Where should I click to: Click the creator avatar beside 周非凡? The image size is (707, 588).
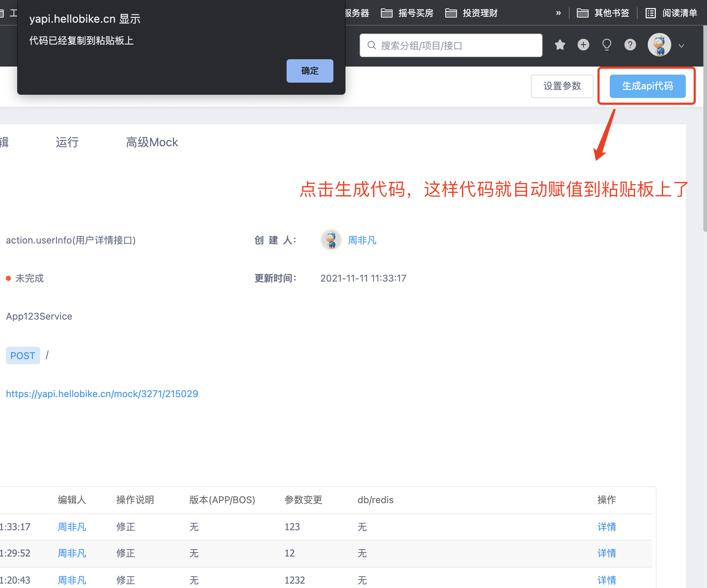tap(331, 240)
